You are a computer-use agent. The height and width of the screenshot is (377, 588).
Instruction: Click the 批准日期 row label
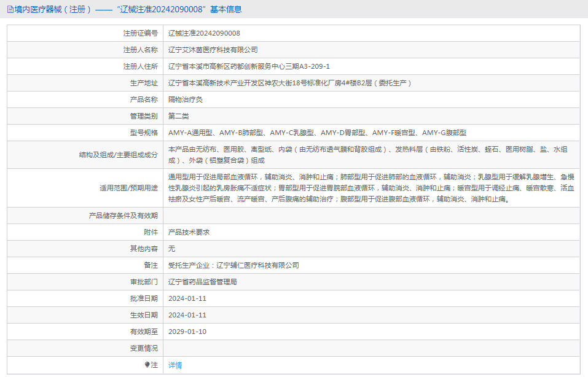[144, 298]
